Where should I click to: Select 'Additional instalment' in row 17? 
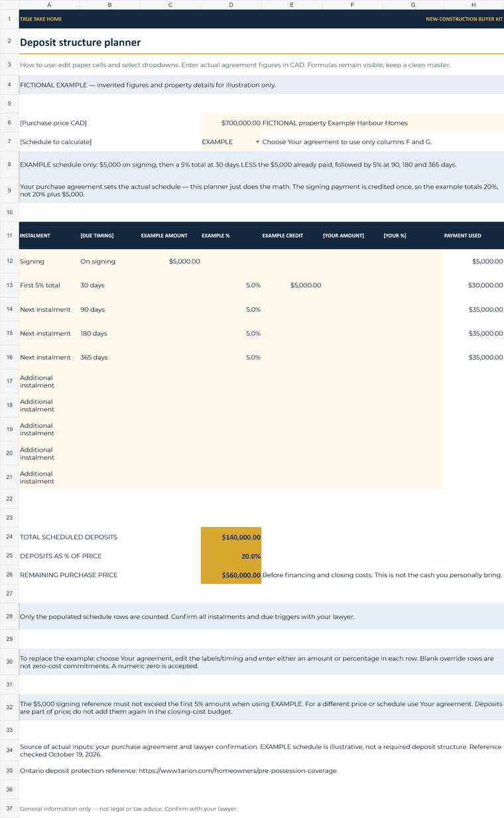pos(49,381)
